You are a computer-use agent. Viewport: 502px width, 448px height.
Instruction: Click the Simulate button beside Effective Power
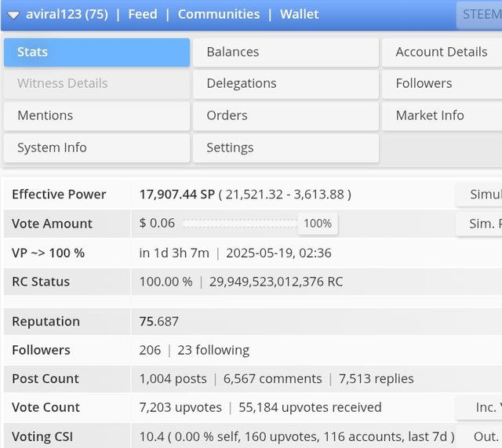tap(479, 195)
